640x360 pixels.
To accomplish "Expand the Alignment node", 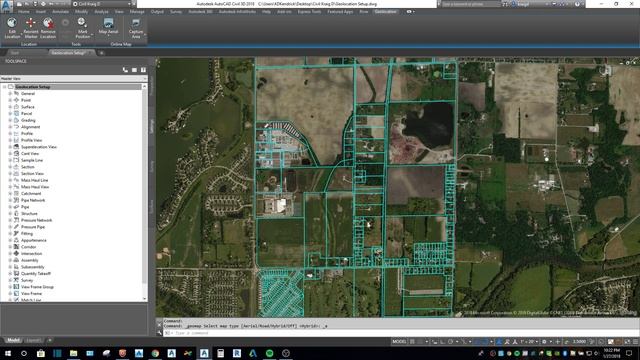I will [x=10, y=127].
